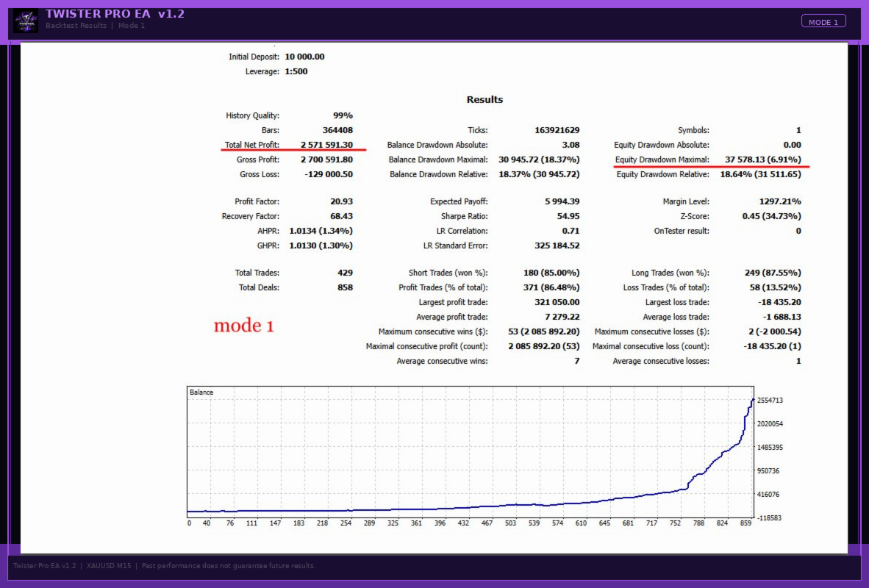The image size is (869, 588).
Task: Toggle the MODE 1 selector
Action: point(824,21)
